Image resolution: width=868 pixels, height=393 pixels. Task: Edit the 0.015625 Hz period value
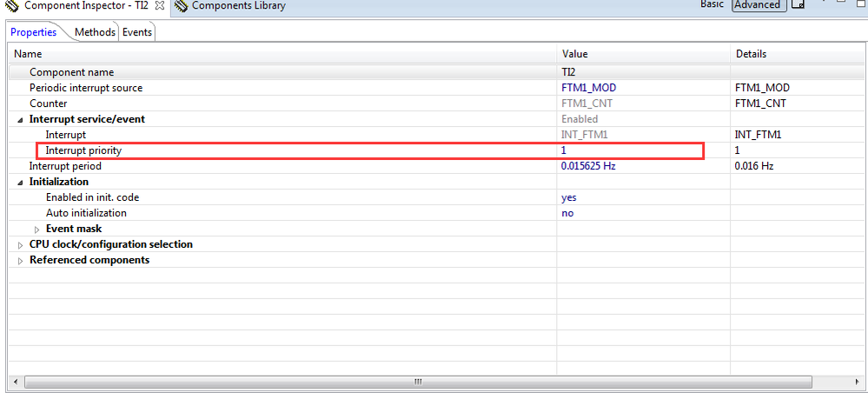pos(643,166)
